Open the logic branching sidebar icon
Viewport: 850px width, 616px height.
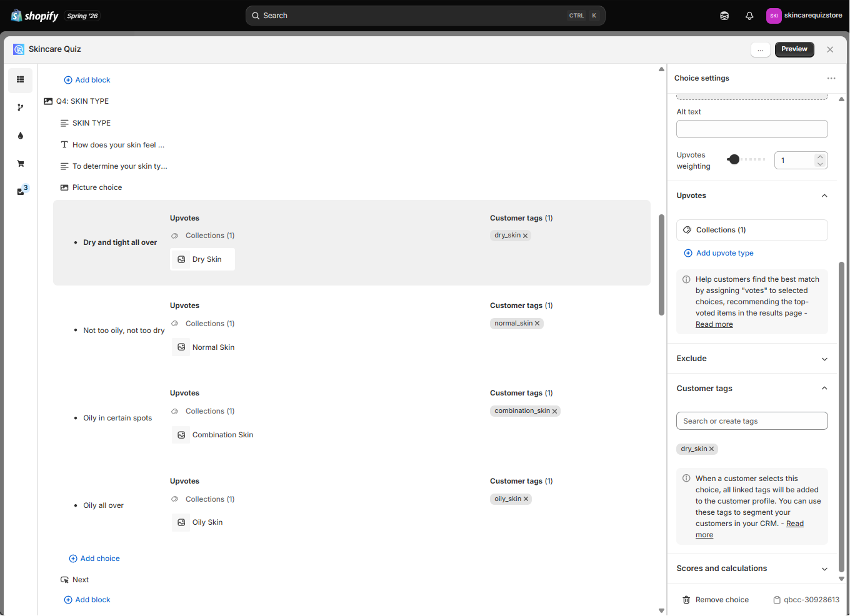[20, 107]
